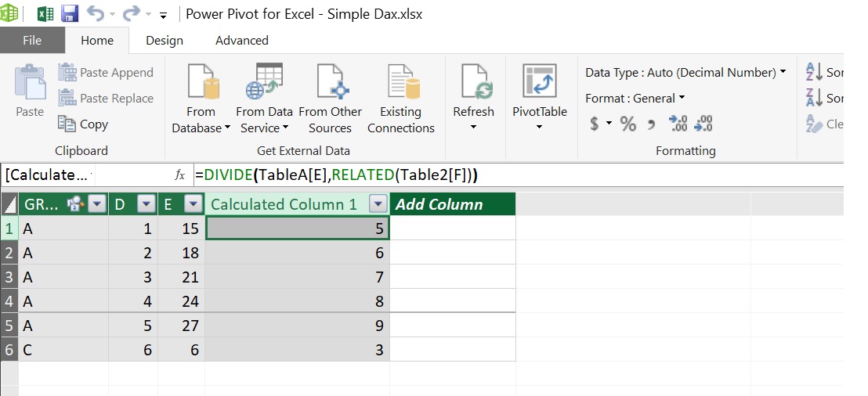Apply currency format dollar icon
The image size is (868, 396).
pos(594,124)
